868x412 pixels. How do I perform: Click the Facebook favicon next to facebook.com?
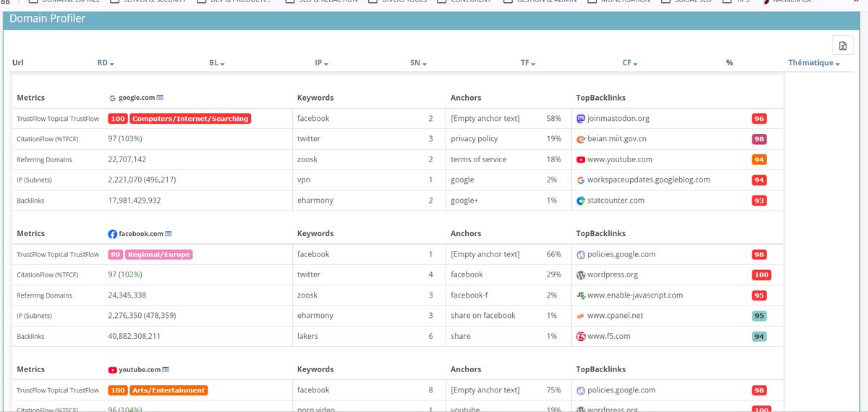pos(113,234)
